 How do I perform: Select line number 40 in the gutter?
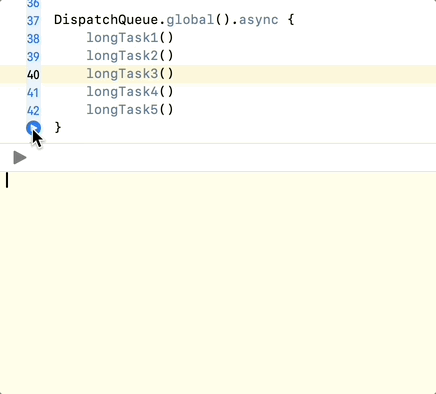[33, 75]
